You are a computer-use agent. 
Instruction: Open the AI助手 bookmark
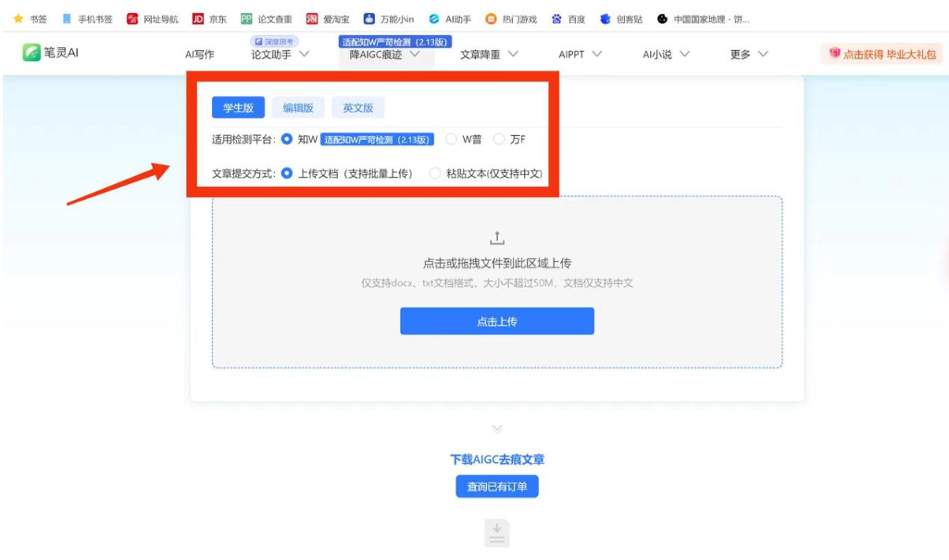click(x=450, y=19)
